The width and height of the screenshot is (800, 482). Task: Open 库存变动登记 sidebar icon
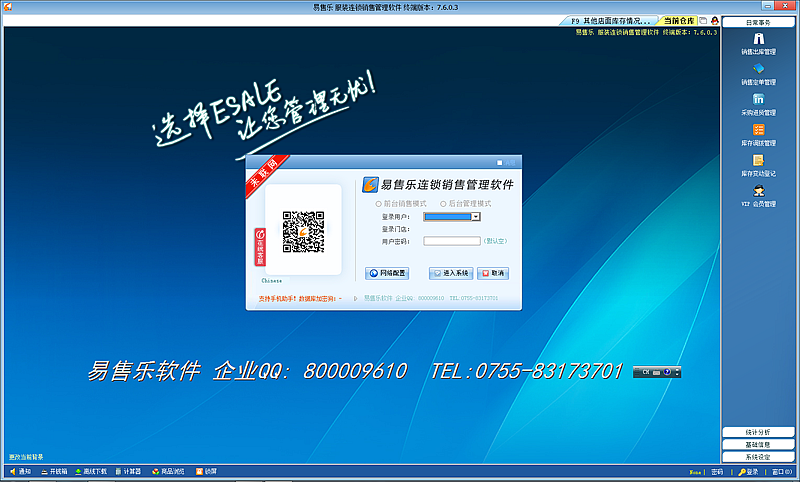[x=758, y=161]
